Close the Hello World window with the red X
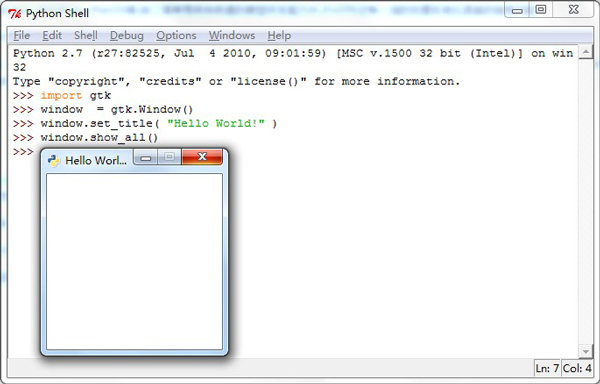The image size is (600, 384). (202, 156)
